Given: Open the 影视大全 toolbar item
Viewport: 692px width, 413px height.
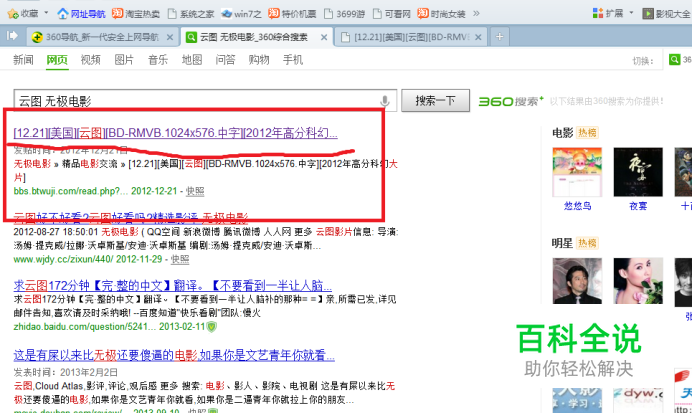Looking at the screenshot, I should [x=666, y=14].
